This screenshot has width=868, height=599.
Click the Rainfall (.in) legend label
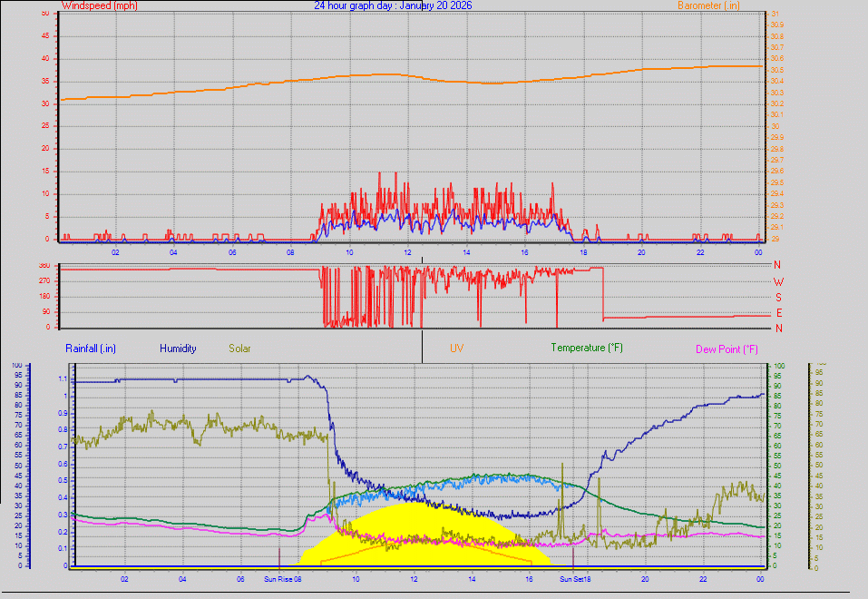(91, 348)
